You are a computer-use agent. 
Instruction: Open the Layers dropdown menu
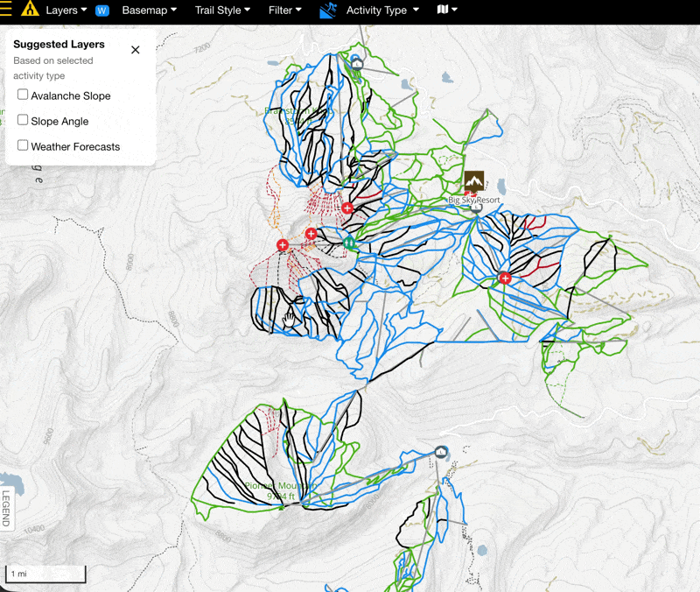coord(66,10)
